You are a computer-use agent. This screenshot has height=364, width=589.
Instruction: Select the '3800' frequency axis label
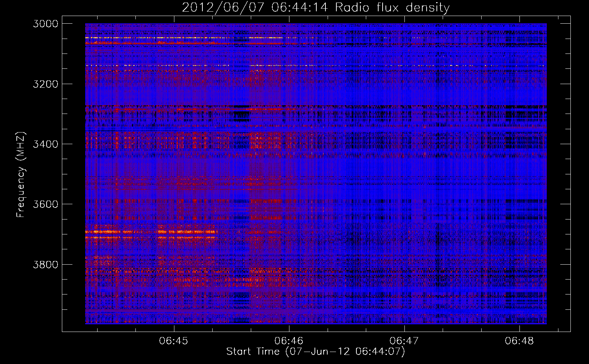(46, 264)
